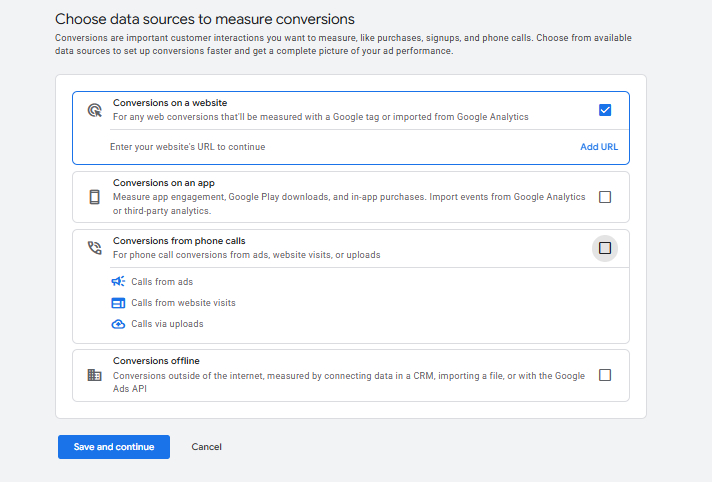712x482 pixels.
Task: Click the Conversions offline building icon
Action: [95, 375]
